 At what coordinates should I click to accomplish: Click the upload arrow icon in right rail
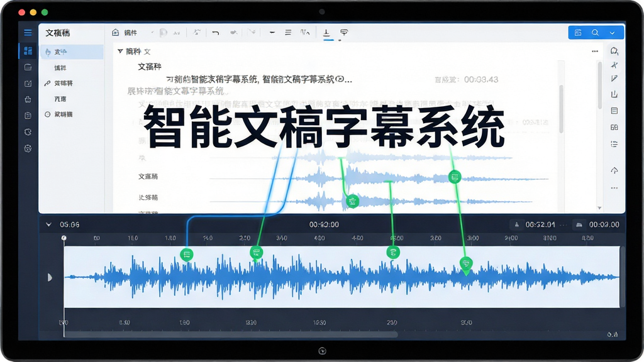(x=614, y=170)
